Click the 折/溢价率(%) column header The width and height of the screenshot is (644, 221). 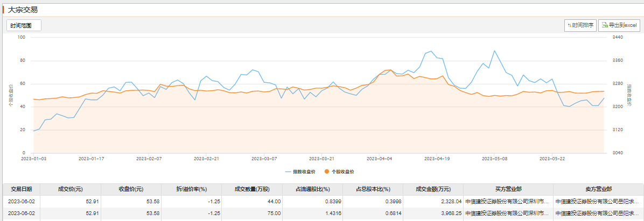click(x=192, y=189)
